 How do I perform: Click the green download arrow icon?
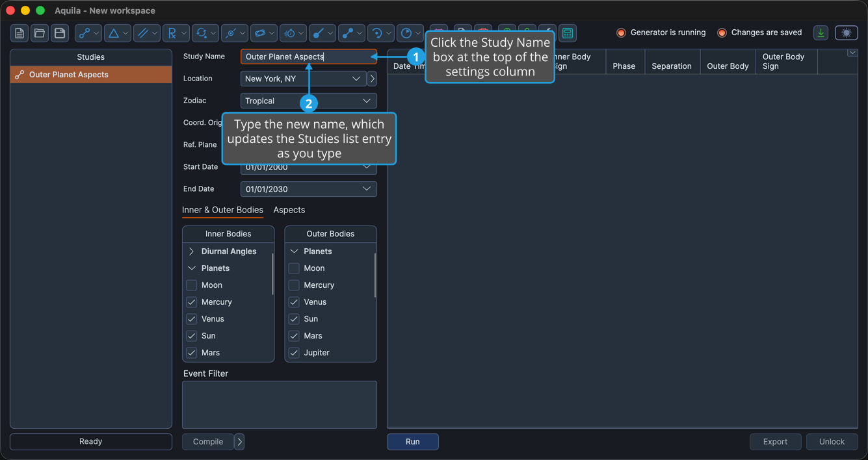pyautogui.click(x=821, y=33)
